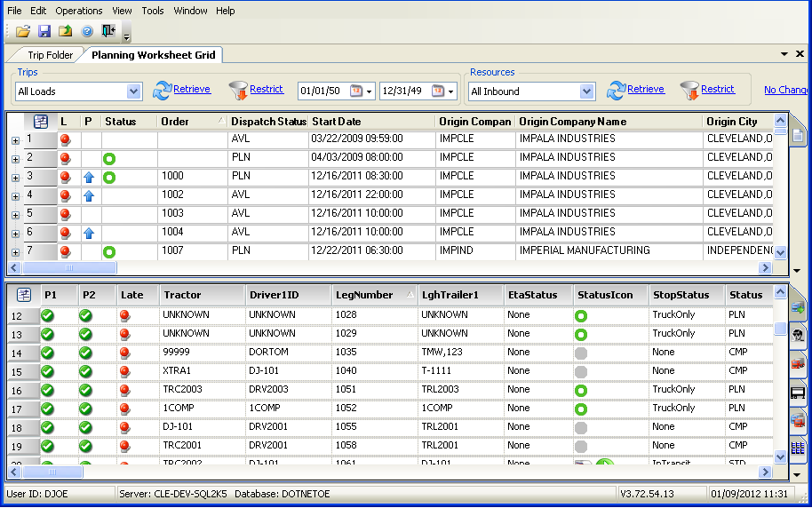This screenshot has height=508, width=812.
Task: Open the All Inbound resources dropdown
Action: coord(586,91)
